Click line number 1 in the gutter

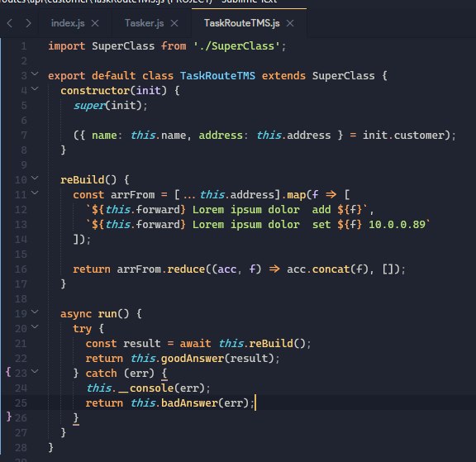pos(24,46)
